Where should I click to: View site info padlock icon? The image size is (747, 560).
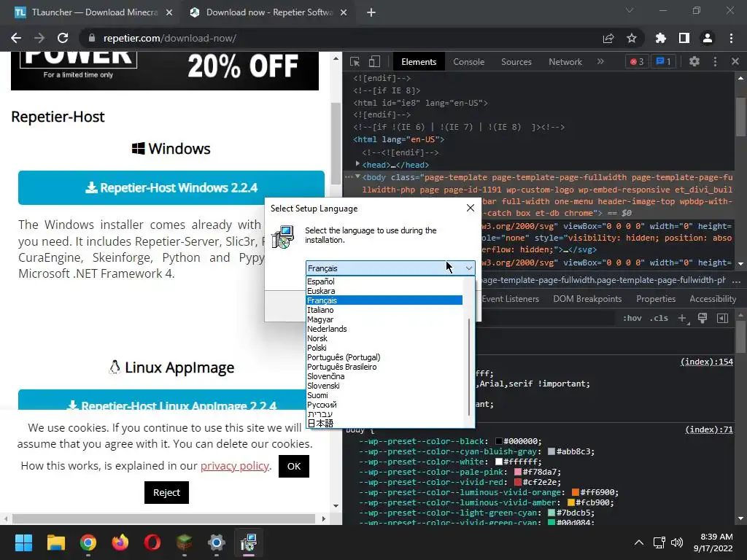pos(92,38)
